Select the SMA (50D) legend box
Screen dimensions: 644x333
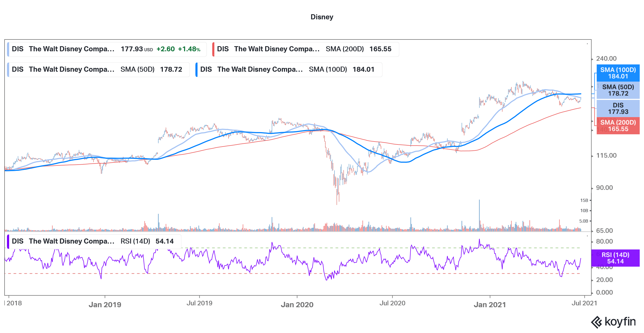pos(98,70)
